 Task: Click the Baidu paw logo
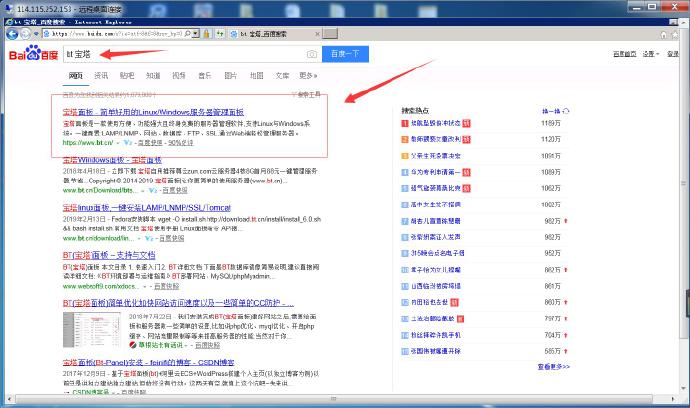(33, 53)
